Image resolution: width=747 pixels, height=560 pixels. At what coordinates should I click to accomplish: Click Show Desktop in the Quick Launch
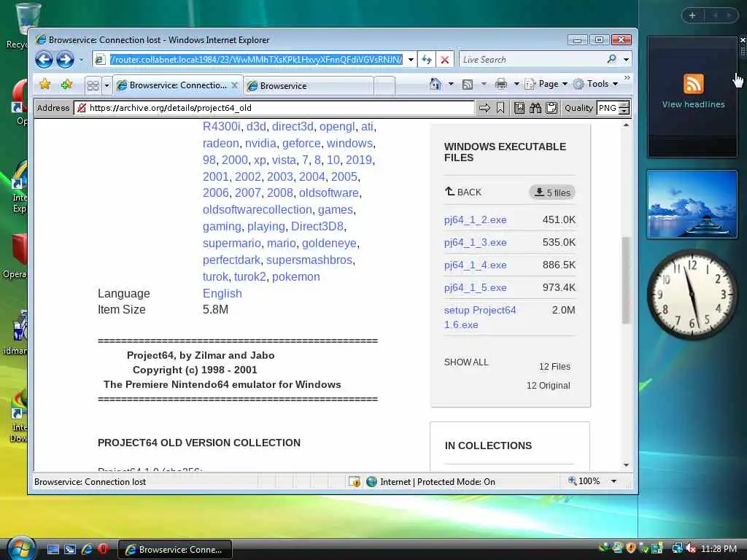pos(53,549)
